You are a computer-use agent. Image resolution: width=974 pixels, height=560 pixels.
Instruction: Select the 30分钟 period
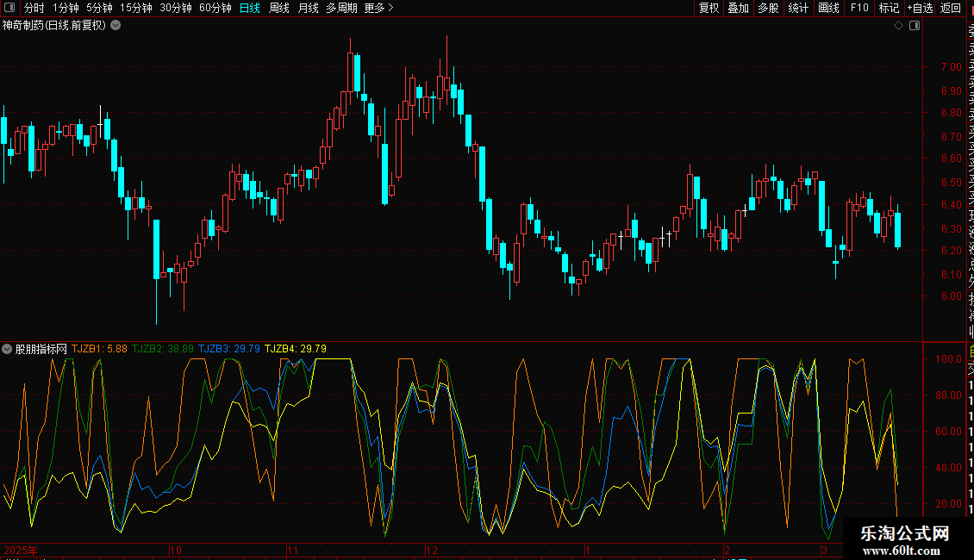tap(176, 8)
